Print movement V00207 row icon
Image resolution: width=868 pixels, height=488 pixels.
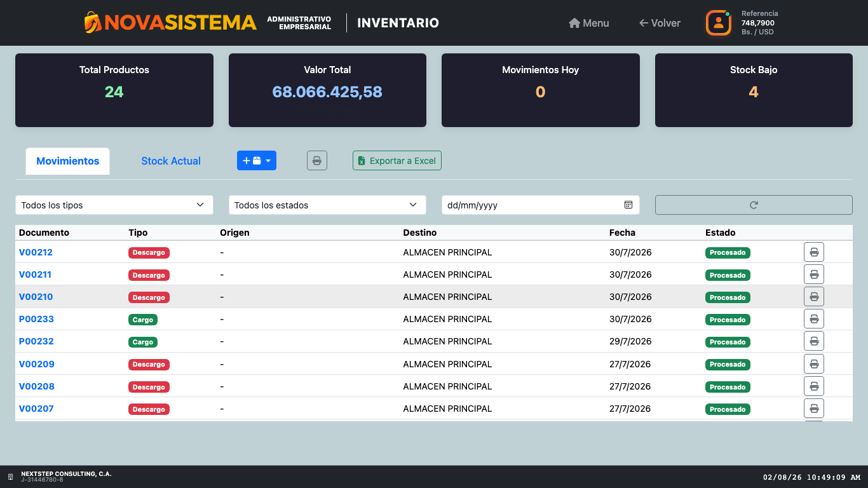click(x=814, y=409)
